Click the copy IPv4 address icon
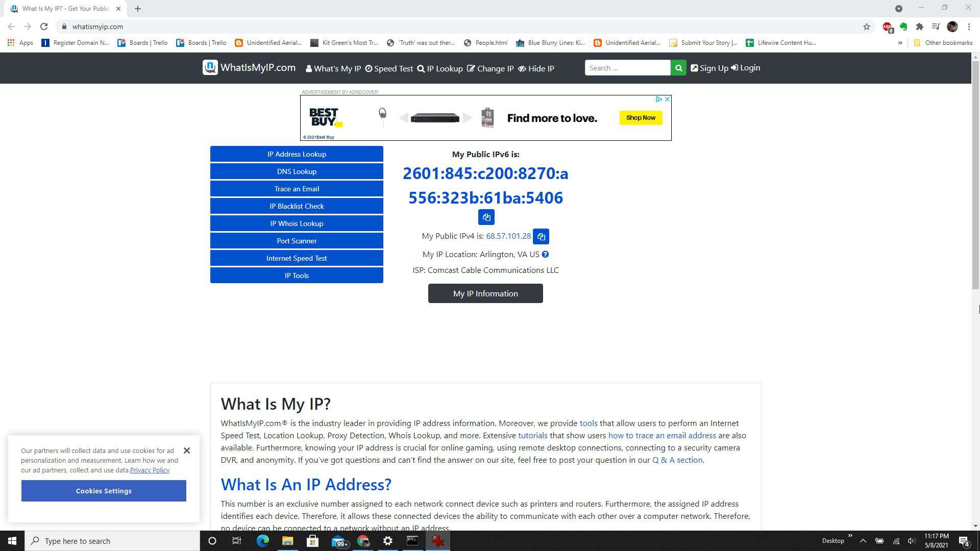Viewport: 980px width, 551px height. [542, 236]
